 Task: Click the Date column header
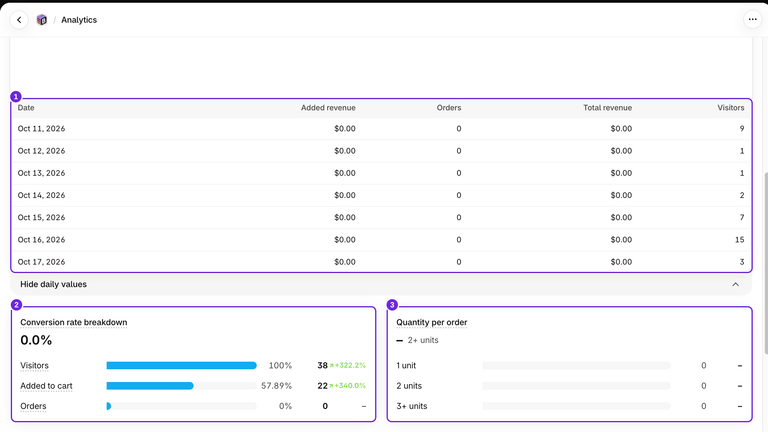(26, 108)
